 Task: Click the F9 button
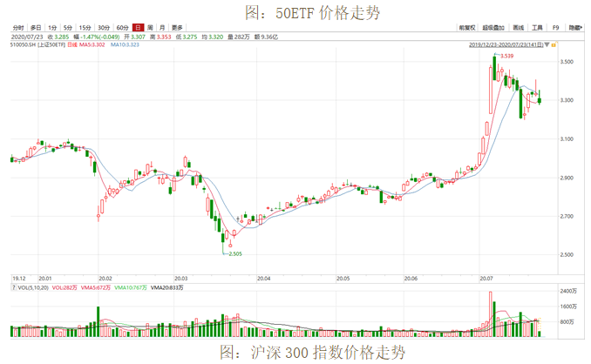point(555,28)
